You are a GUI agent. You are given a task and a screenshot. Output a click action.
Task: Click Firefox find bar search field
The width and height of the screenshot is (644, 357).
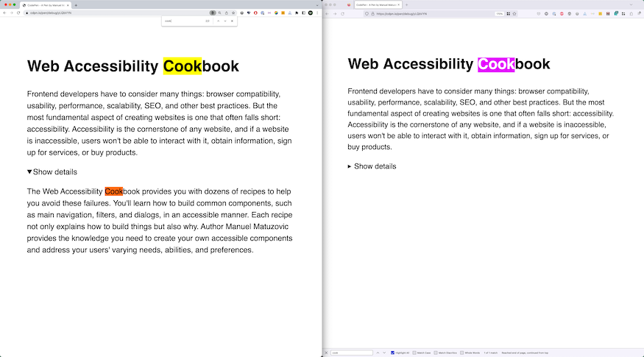tap(352, 353)
